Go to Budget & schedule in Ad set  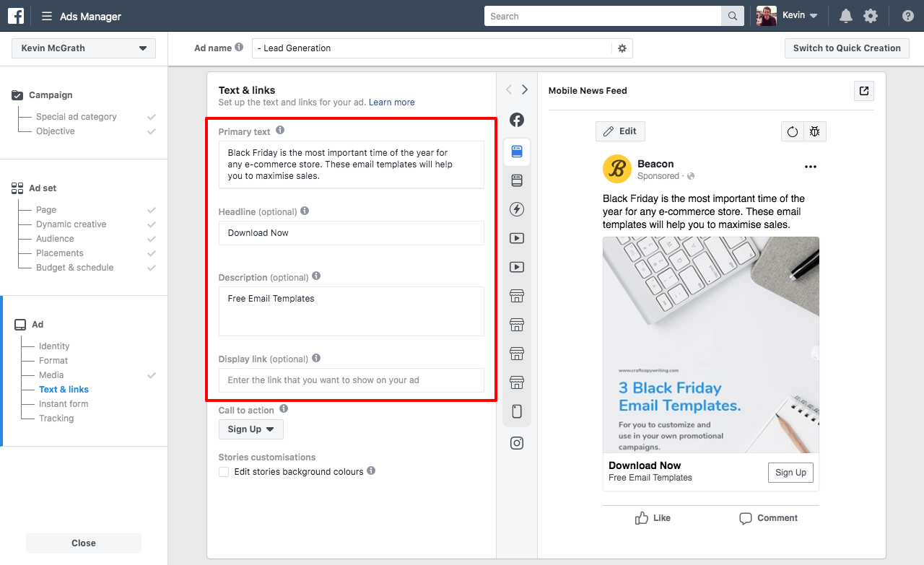(x=74, y=267)
